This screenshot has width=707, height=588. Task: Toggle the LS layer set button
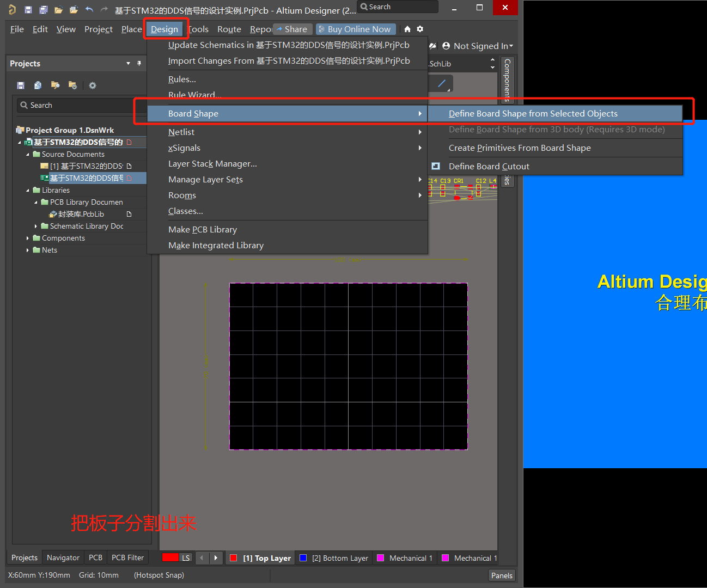[x=186, y=558]
